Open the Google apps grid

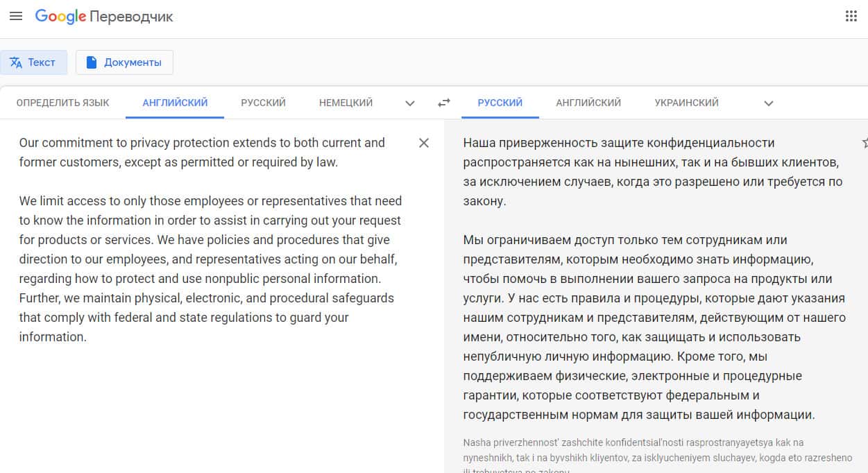point(851,17)
